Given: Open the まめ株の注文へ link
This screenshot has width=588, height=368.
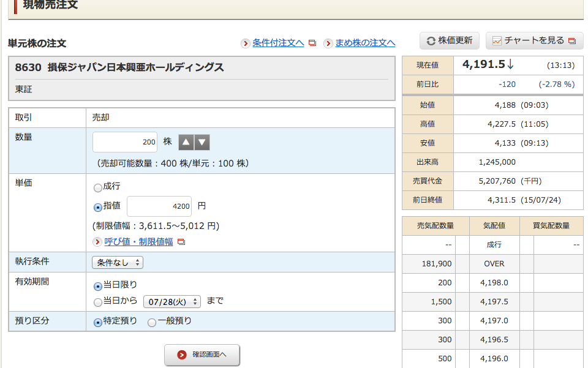Looking at the screenshot, I should (x=365, y=43).
